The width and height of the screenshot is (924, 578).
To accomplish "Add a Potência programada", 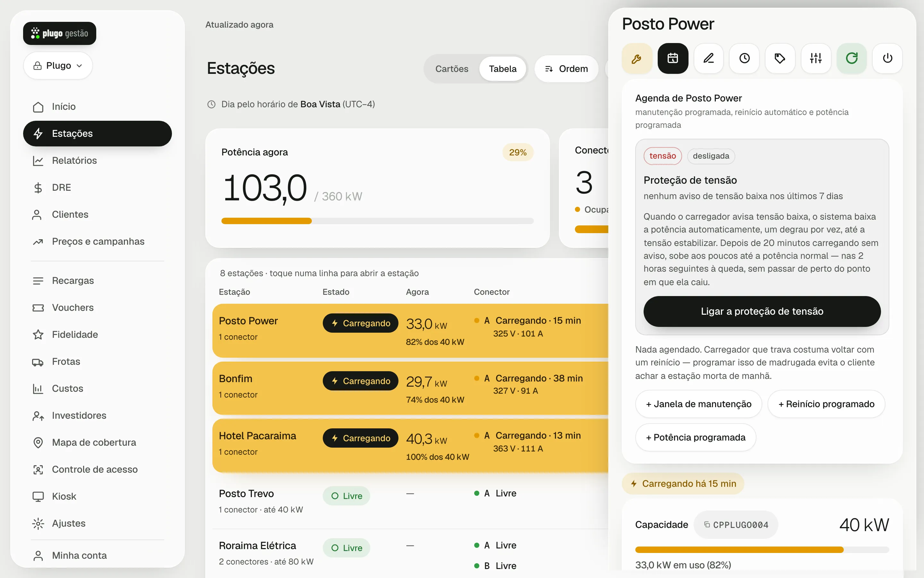I will 695,437.
